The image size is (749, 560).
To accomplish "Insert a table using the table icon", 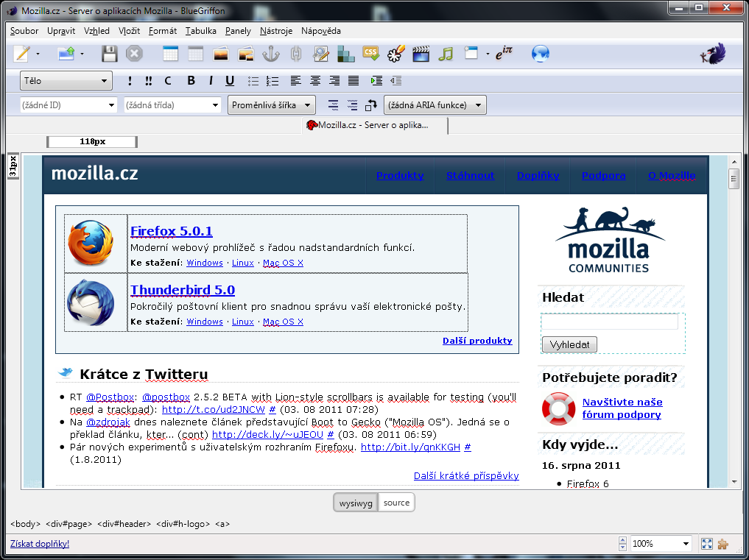I will 171,54.
